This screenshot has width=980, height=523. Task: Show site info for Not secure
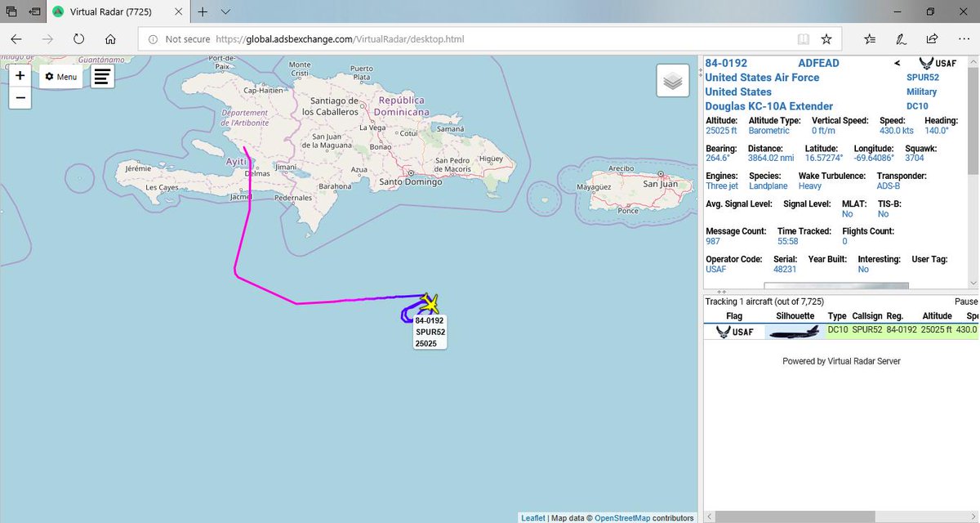point(180,38)
